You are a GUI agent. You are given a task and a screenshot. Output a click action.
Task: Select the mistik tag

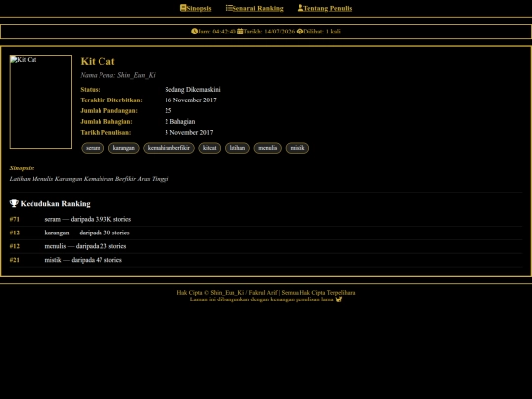click(298, 148)
